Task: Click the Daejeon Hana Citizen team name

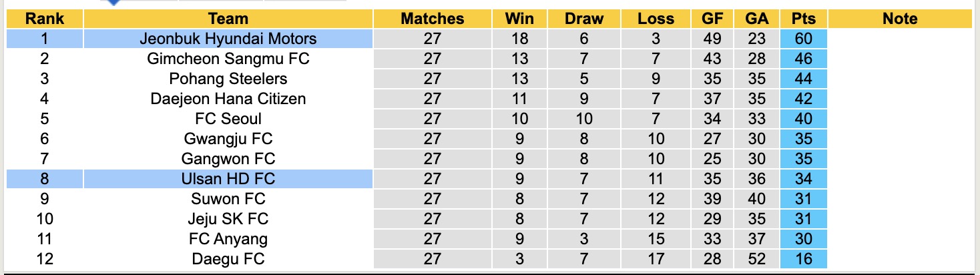Action: click(x=228, y=99)
